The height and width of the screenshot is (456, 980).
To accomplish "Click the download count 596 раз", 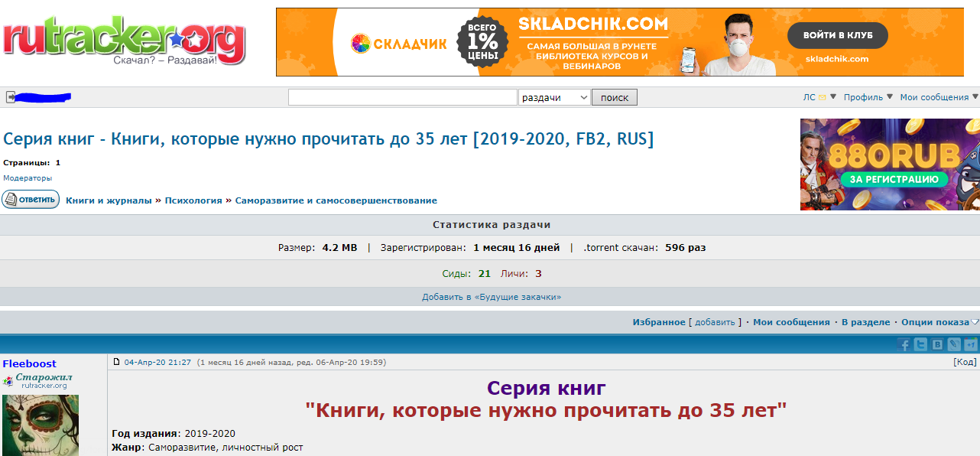I will (686, 248).
